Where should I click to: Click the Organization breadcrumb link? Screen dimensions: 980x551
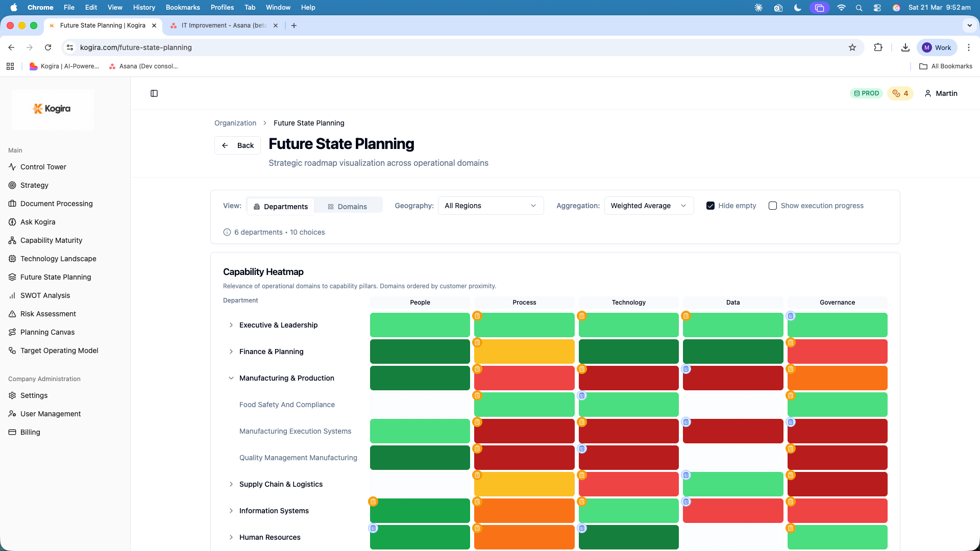click(x=235, y=123)
